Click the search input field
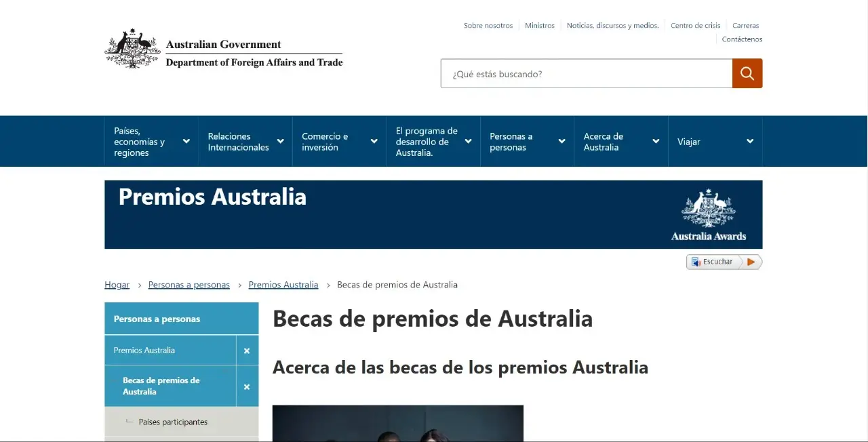 point(586,74)
